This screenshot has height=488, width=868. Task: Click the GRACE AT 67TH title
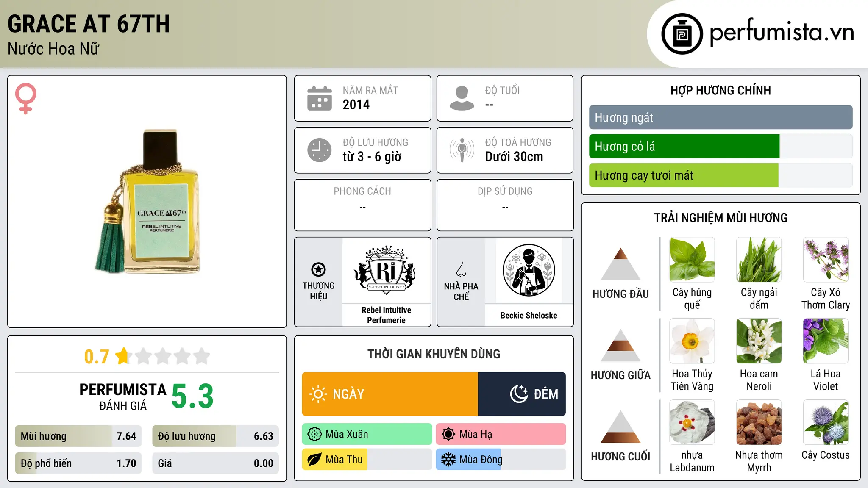(89, 24)
